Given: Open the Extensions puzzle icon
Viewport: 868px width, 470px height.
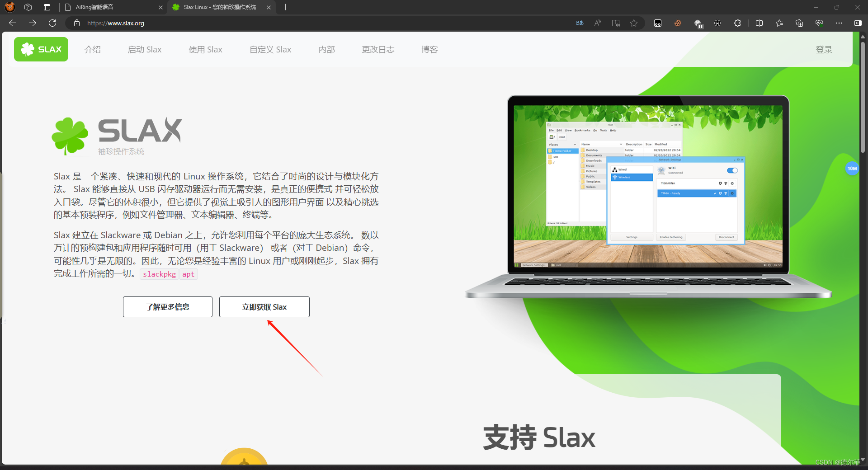Looking at the screenshot, I should (x=737, y=23).
